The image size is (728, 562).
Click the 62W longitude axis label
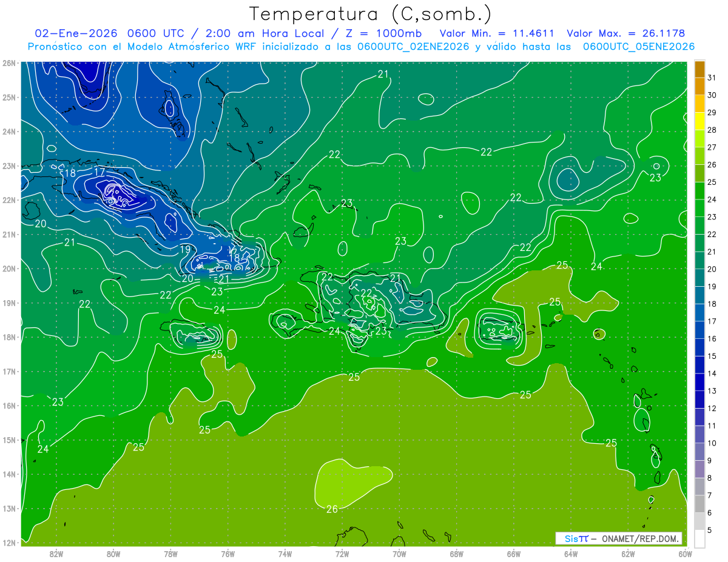click(x=628, y=554)
